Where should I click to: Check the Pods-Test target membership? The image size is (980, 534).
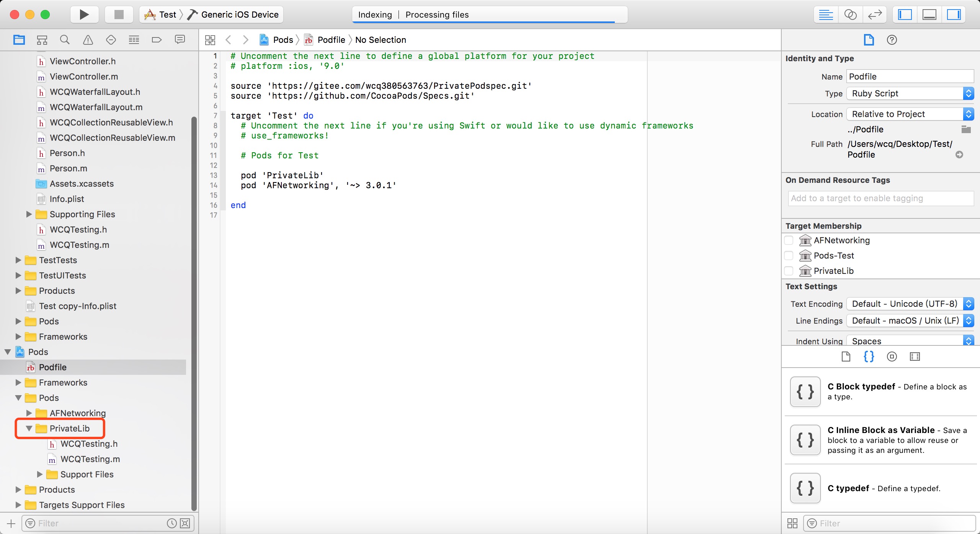pos(789,256)
